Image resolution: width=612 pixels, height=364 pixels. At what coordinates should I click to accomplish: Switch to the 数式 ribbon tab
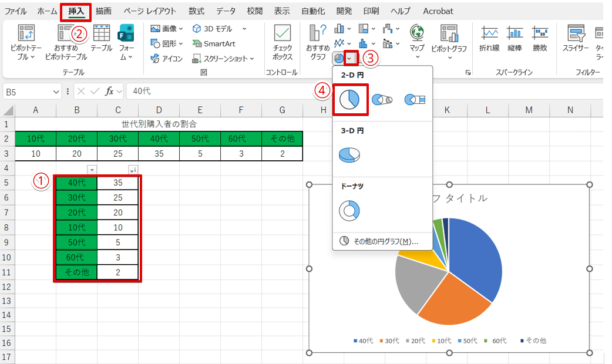click(x=196, y=11)
